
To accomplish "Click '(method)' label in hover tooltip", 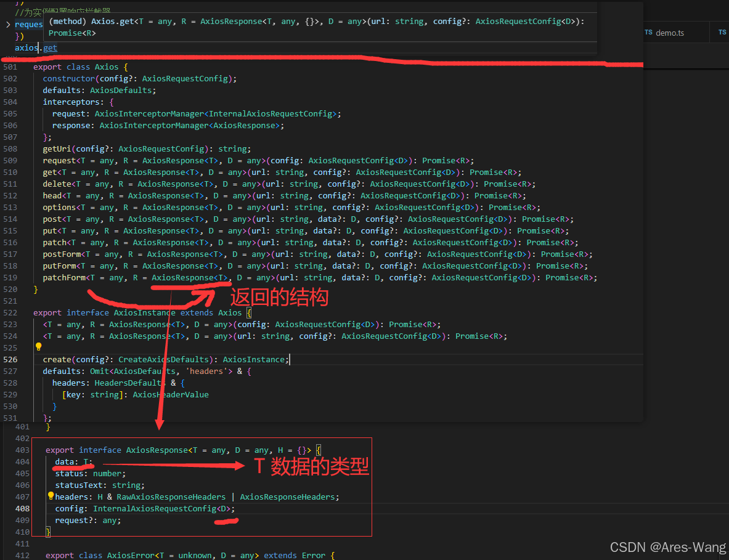I will point(67,22).
